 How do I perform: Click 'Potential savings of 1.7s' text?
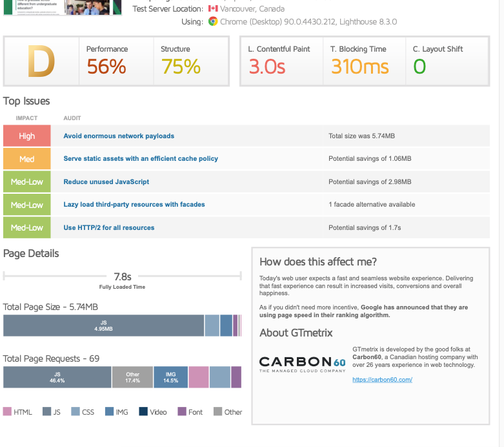(x=365, y=227)
